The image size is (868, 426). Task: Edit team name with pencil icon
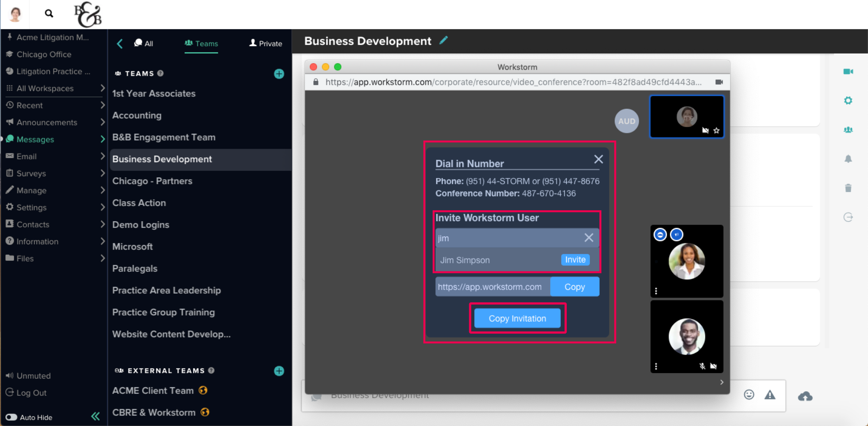(443, 40)
